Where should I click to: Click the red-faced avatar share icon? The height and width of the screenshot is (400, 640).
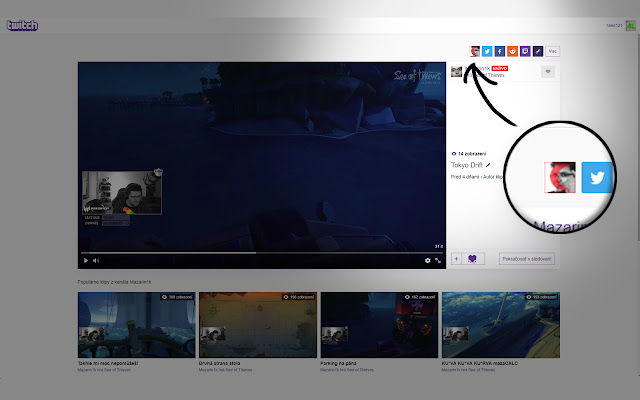click(475, 51)
